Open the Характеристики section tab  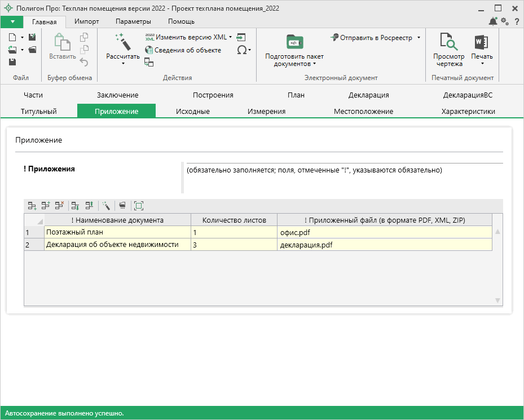[x=468, y=111]
